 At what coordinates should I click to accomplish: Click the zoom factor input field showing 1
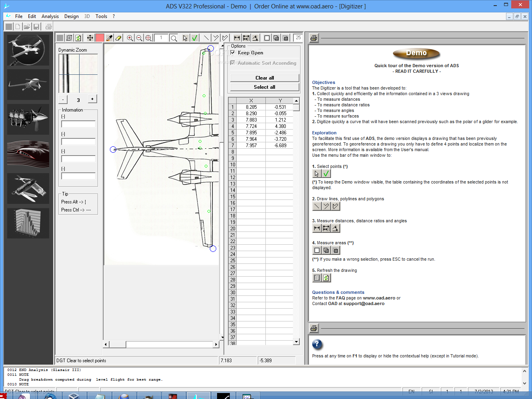coord(161,38)
